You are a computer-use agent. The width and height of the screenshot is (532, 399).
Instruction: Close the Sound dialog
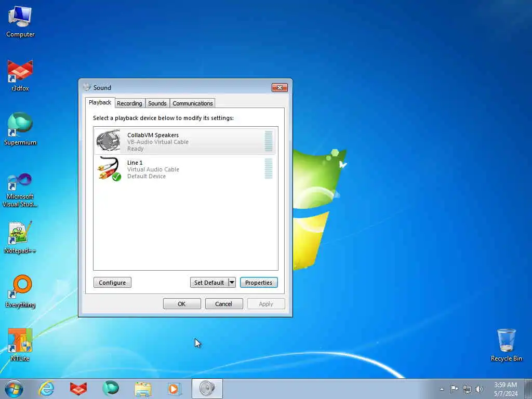280,87
